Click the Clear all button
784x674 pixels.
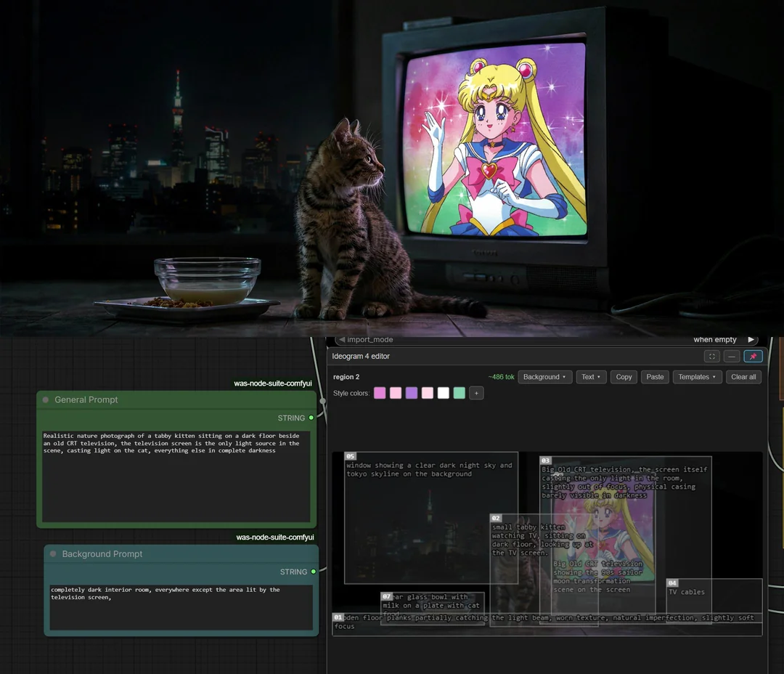click(x=743, y=377)
